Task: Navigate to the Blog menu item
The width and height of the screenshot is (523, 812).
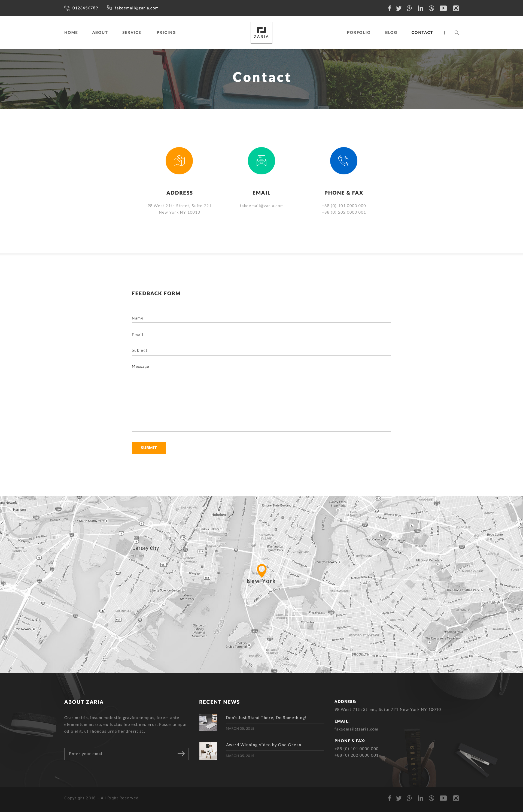Action: click(391, 33)
